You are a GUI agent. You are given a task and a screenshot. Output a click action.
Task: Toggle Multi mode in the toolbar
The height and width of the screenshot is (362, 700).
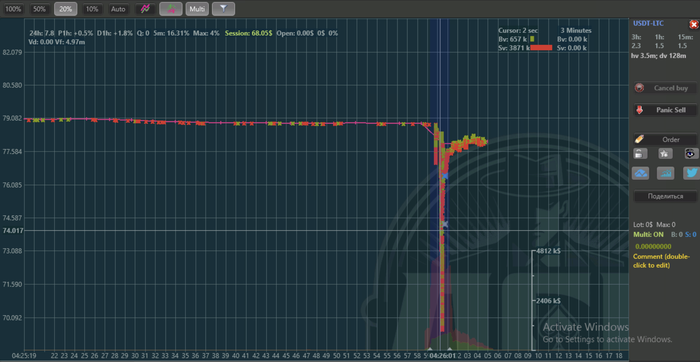(x=197, y=9)
